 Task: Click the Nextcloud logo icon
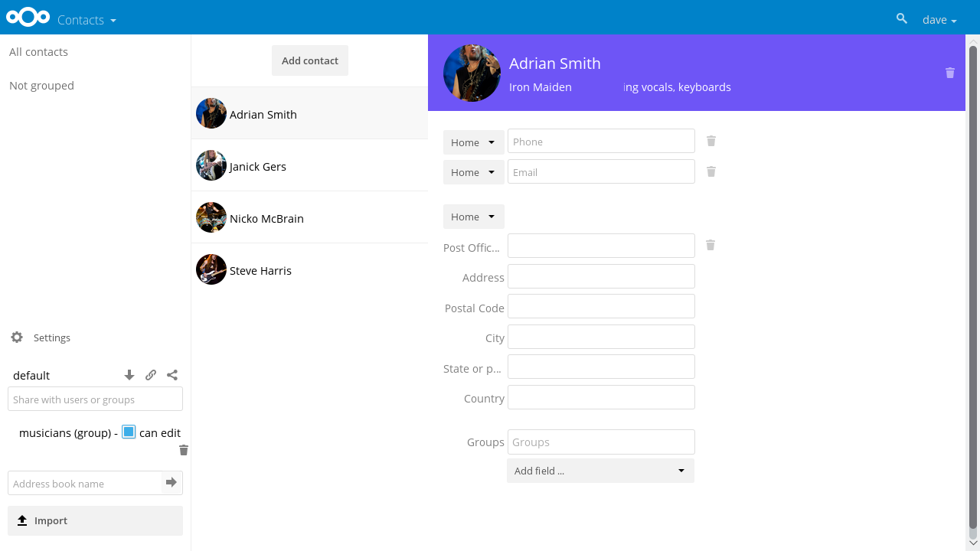pos(28,17)
